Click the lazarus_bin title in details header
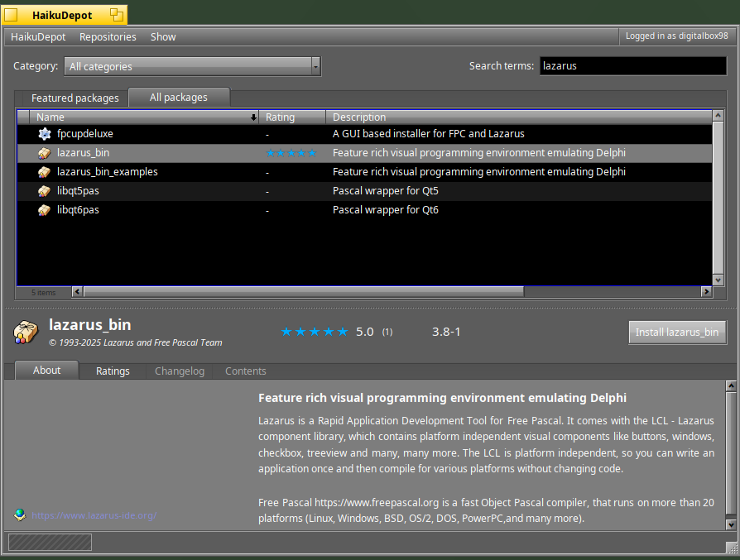 click(x=90, y=325)
